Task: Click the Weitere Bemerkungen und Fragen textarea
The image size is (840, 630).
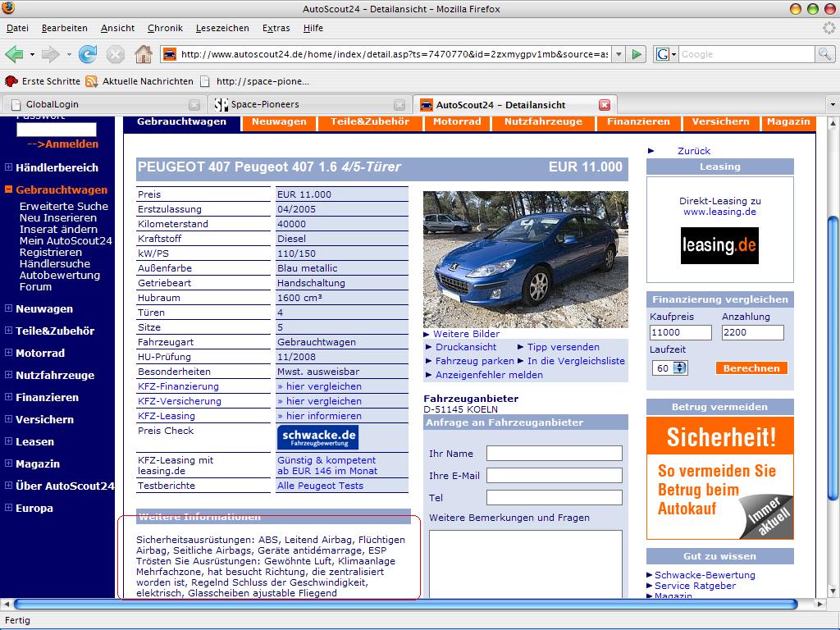Action: click(526, 564)
